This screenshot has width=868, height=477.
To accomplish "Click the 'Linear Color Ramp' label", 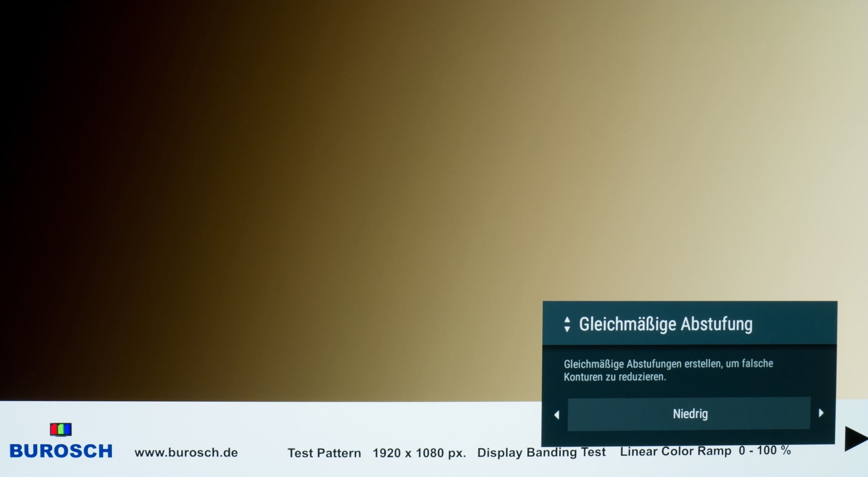I will [x=675, y=451].
